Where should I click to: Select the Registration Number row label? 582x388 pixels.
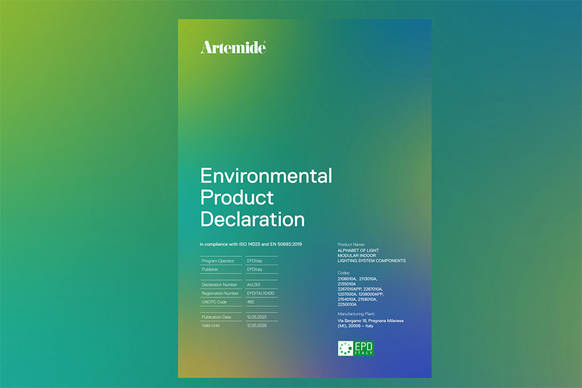(220, 293)
